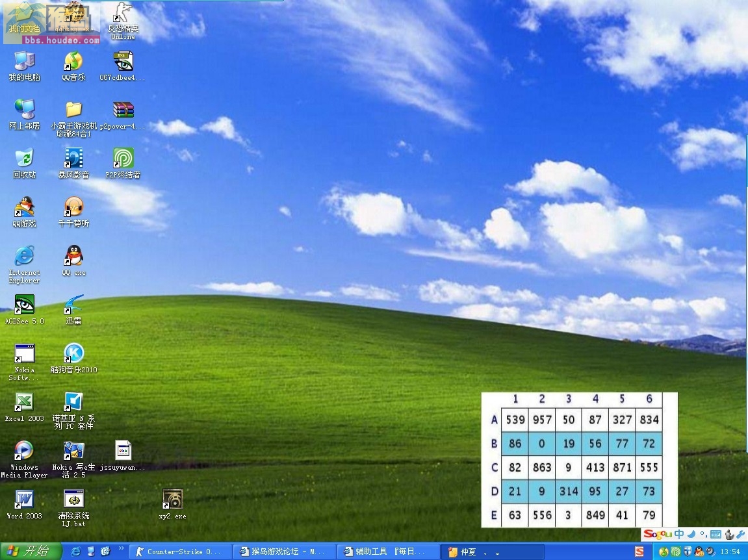The image size is (748, 560).
Task: Open 网上邻居 icon
Action: (24, 115)
